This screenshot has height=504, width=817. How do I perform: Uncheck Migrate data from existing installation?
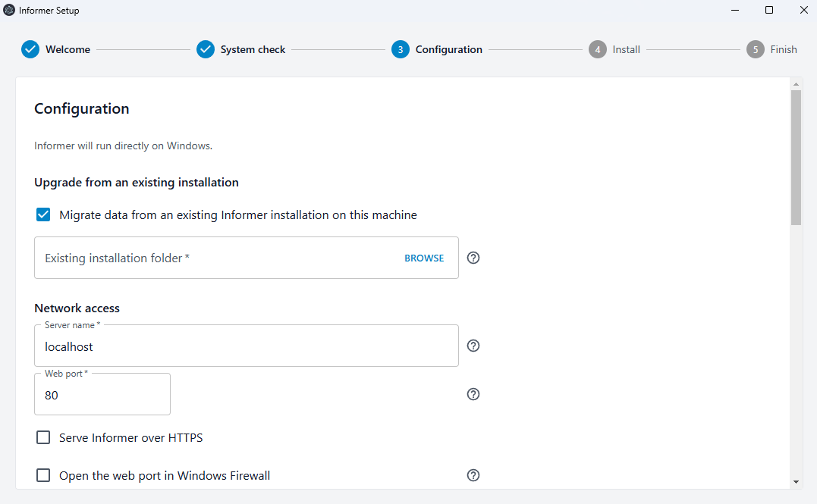tap(43, 214)
